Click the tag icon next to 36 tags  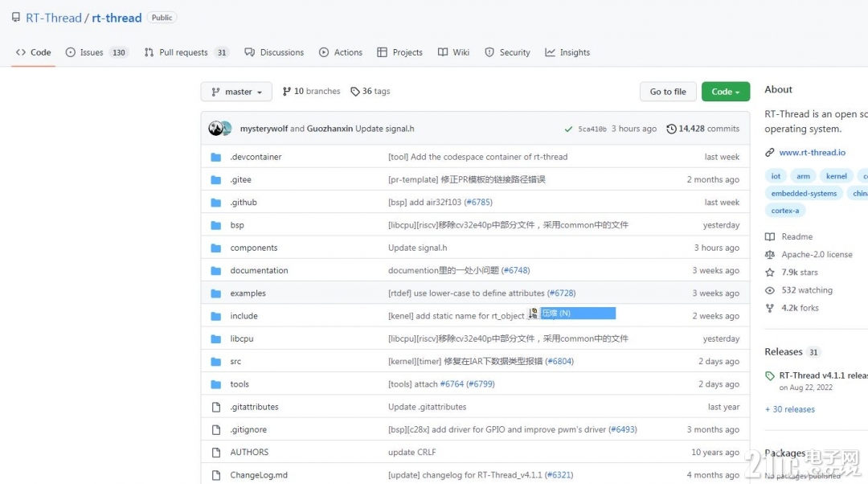[355, 92]
